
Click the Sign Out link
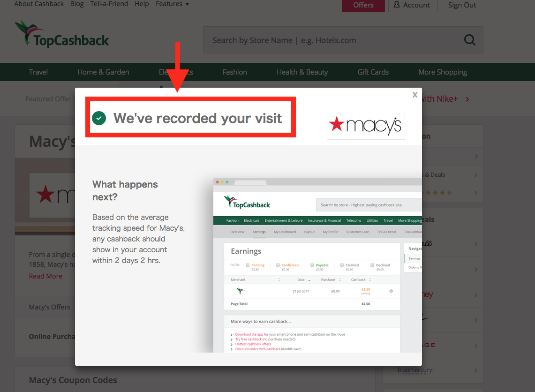coord(462,5)
